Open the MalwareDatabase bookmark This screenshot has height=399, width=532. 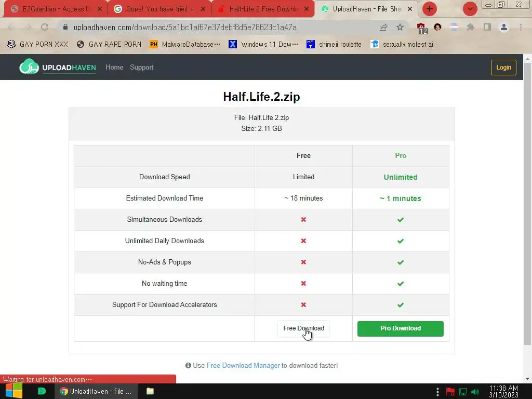[x=185, y=45]
